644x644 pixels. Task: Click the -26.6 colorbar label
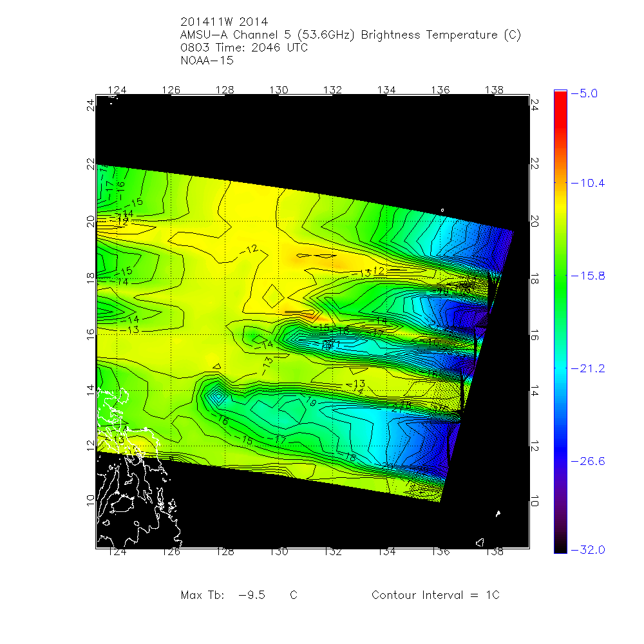(588, 461)
